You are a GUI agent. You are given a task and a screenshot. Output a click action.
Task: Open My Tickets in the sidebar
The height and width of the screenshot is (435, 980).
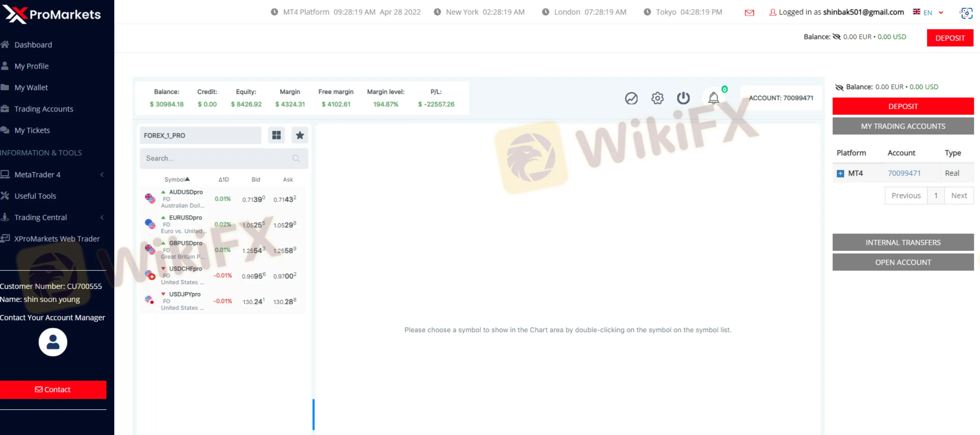click(32, 130)
